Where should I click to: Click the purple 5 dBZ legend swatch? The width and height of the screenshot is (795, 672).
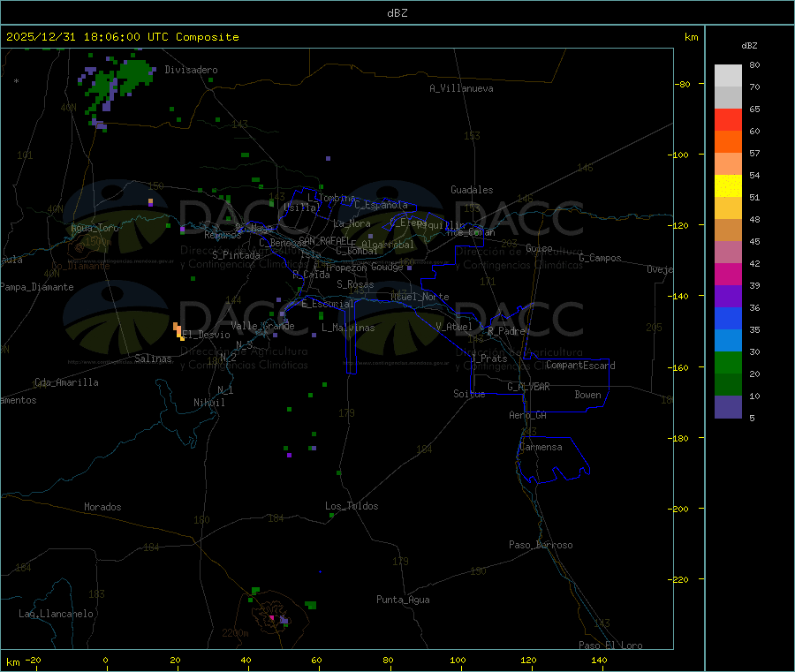point(728,407)
